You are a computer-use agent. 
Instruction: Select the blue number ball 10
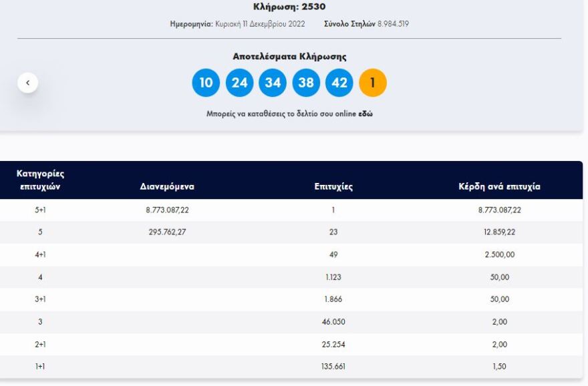click(205, 82)
